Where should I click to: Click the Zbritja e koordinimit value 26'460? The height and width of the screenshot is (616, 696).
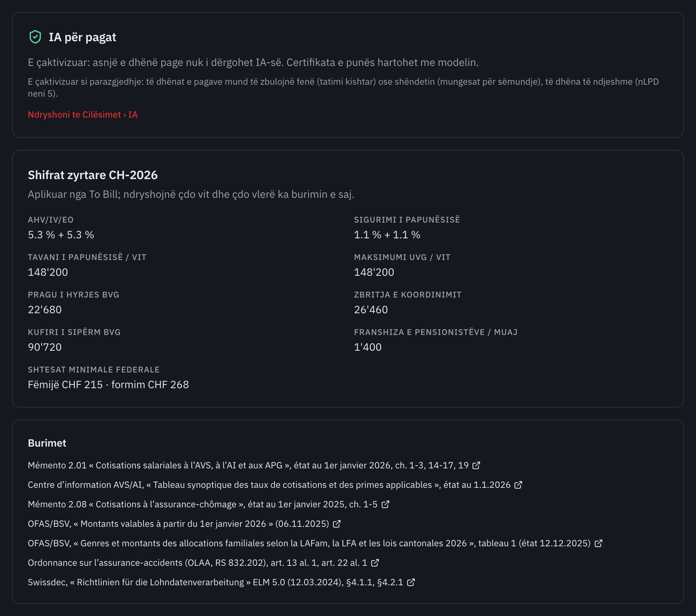click(x=371, y=310)
